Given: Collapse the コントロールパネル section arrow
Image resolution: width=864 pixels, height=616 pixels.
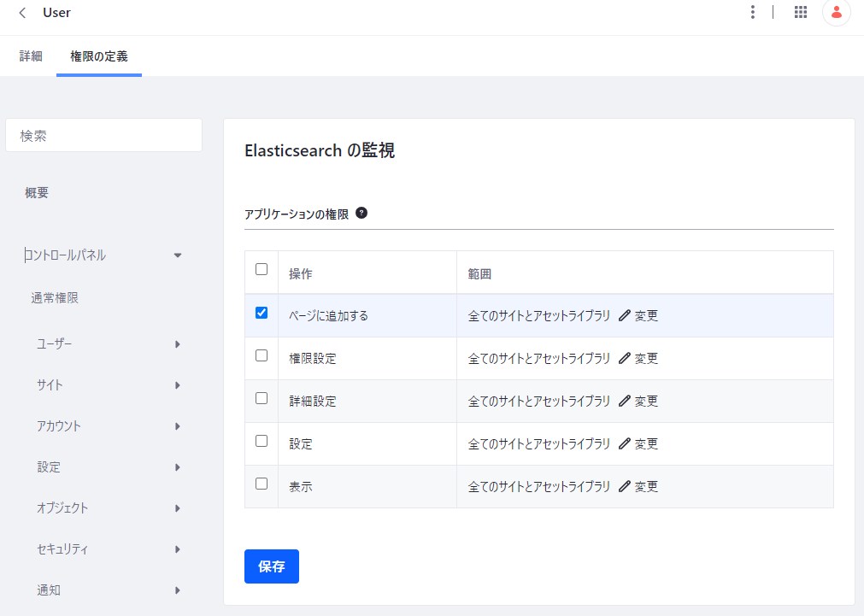Looking at the screenshot, I should pyautogui.click(x=178, y=255).
